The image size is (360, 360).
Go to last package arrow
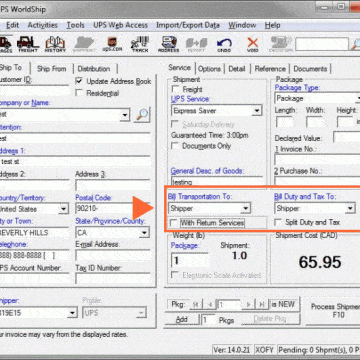tap(262, 304)
